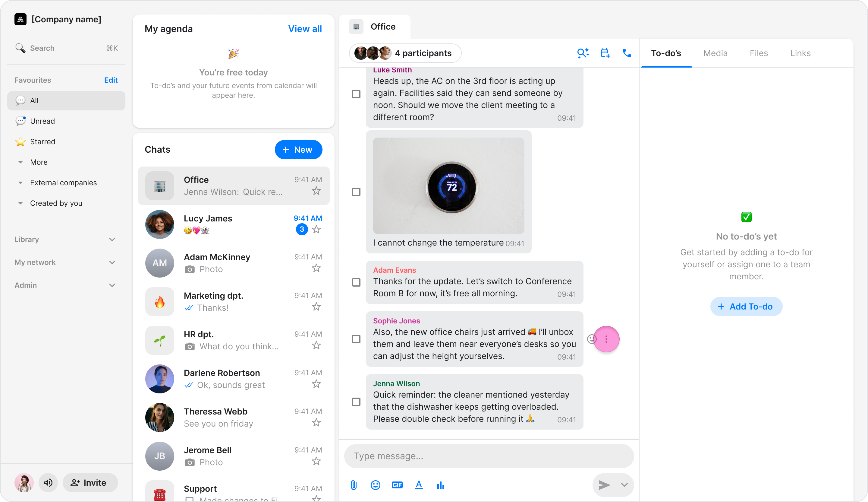Viewport: 868px width, 502px height.
Task: Add reaction to Sophie Jones message
Action: pos(591,339)
